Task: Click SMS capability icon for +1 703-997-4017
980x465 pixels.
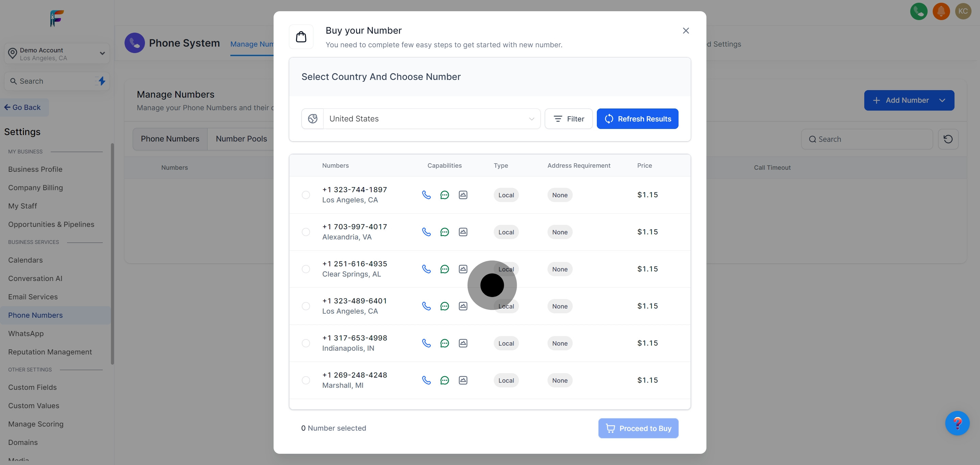Action: [x=444, y=232]
